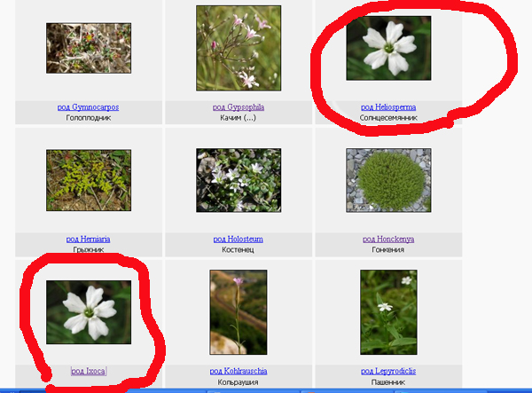Image resolution: width=532 pixels, height=393 pixels.
Task: Click the род Ixoca link
Action: tap(88, 371)
